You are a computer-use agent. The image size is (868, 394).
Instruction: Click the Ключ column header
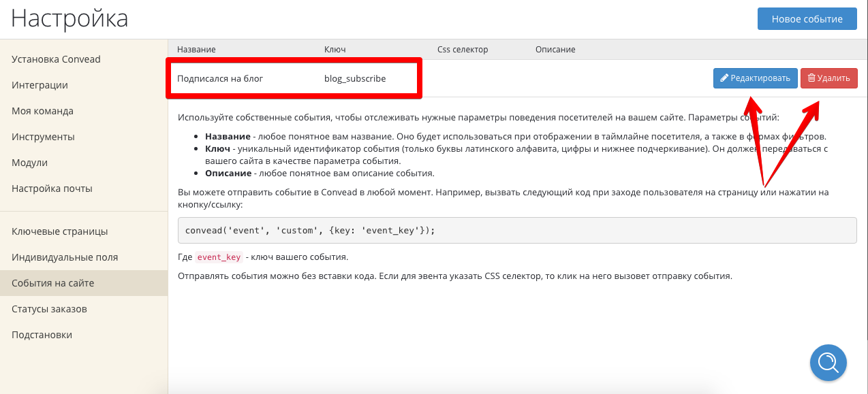tap(335, 50)
